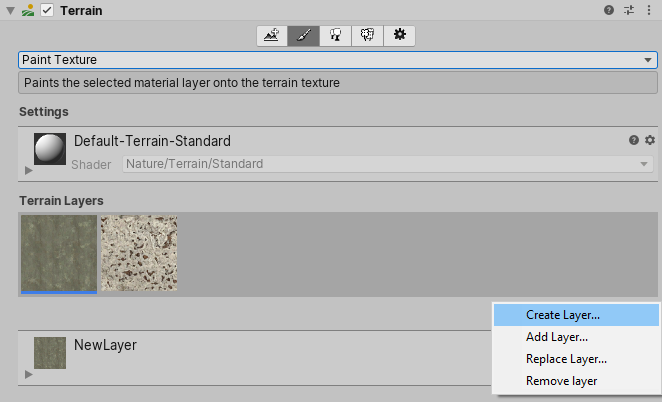Open gear menu for Default-Terrain-Standard material
This screenshot has height=402, width=662.
tap(649, 141)
